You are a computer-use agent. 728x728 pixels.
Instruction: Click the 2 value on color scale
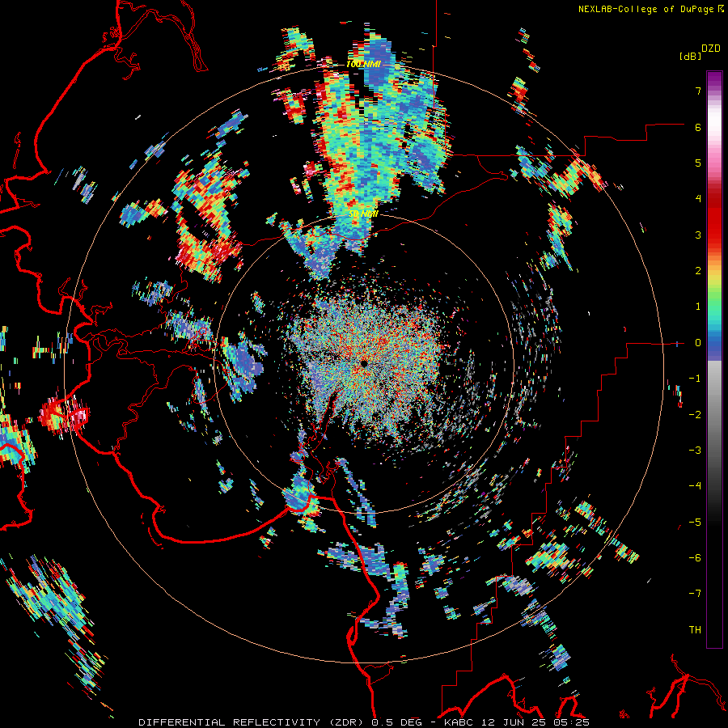click(x=698, y=271)
